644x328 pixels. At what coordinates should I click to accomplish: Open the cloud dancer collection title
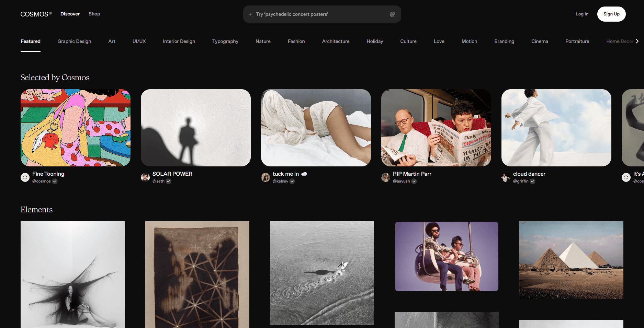[x=529, y=174]
